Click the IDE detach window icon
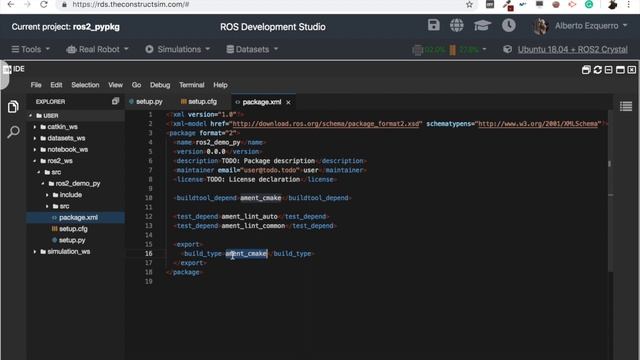 click(586, 70)
